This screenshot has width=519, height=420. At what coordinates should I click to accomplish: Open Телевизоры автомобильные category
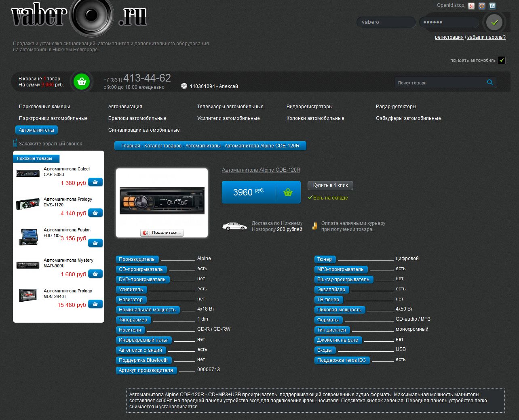[x=230, y=107]
